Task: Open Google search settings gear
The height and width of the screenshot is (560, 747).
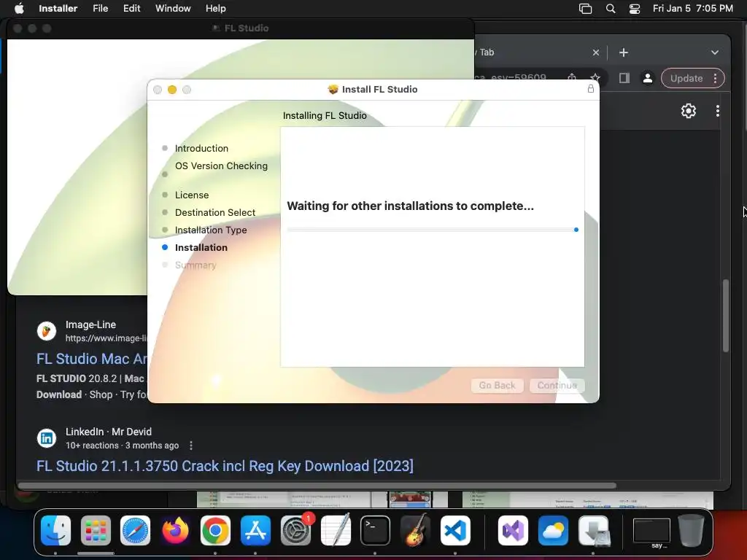Action: point(689,111)
